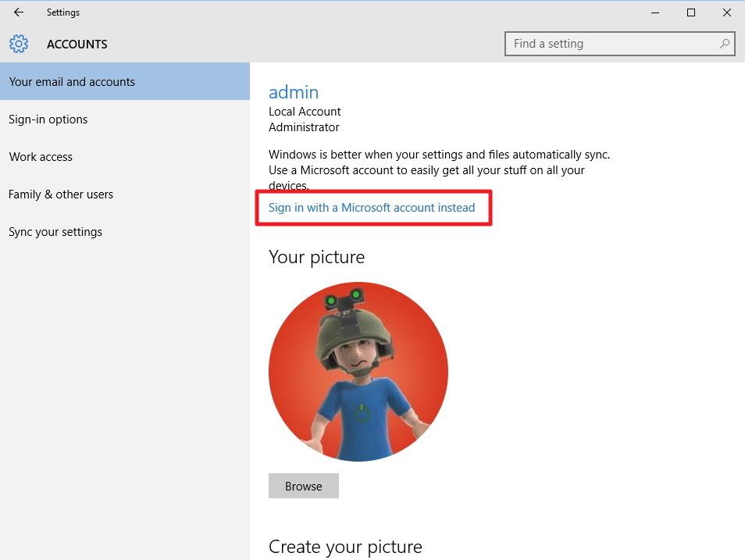This screenshot has height=560, width=745.
Task: Click the ACCOUNTS header title
Action: point(77,45)
